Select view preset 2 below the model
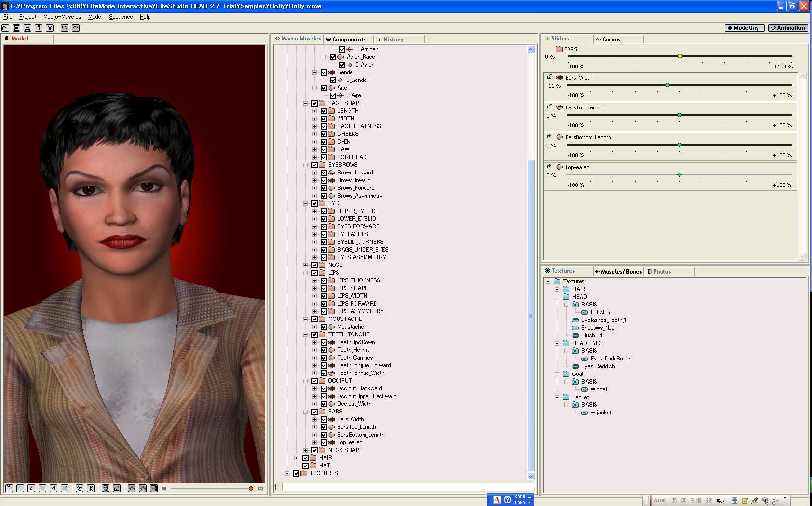This screenshot has width=812, height=506. (31, 488)
